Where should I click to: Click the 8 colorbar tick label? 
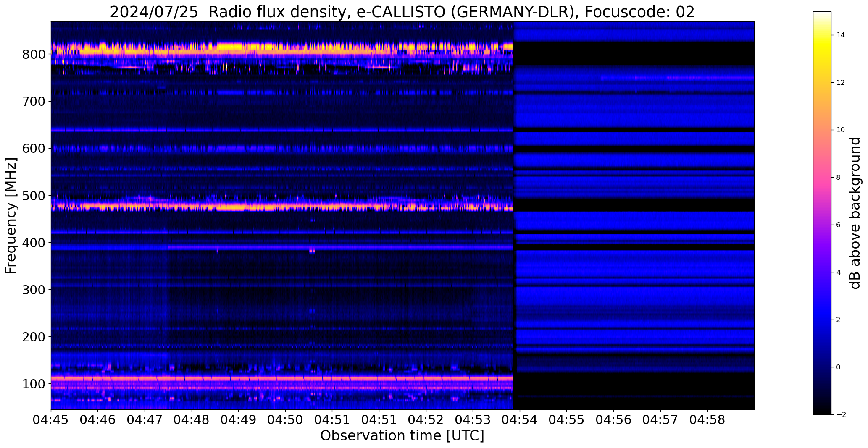[x=838, y=178]
